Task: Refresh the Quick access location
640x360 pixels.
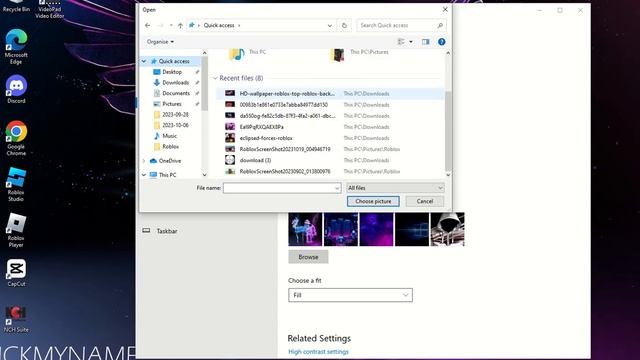Action: 344,25
